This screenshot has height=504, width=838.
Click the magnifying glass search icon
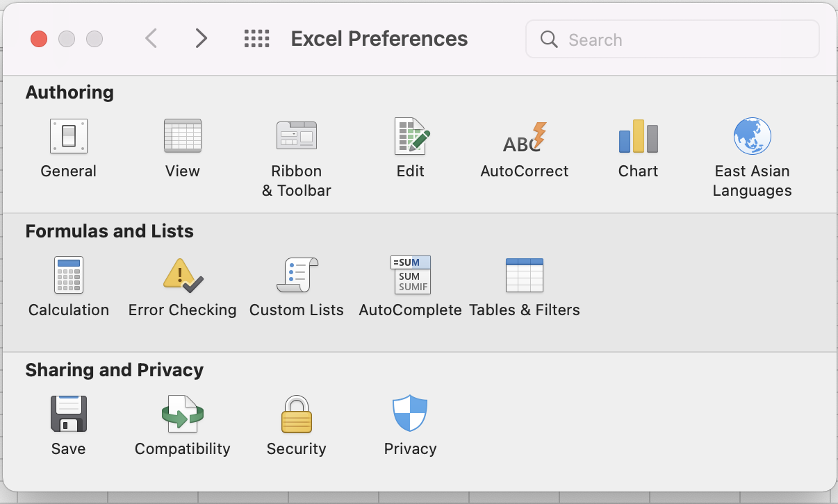coord(549,40)
